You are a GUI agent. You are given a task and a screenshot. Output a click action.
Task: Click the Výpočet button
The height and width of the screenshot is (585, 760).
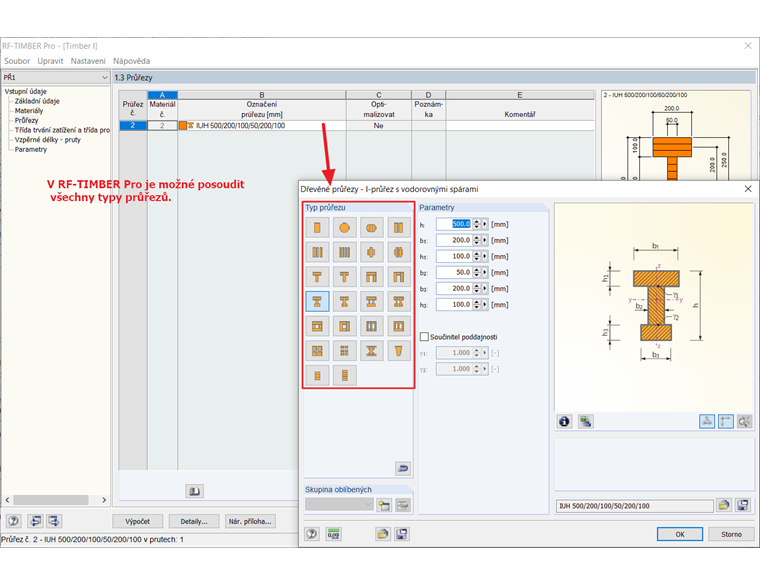138,522
